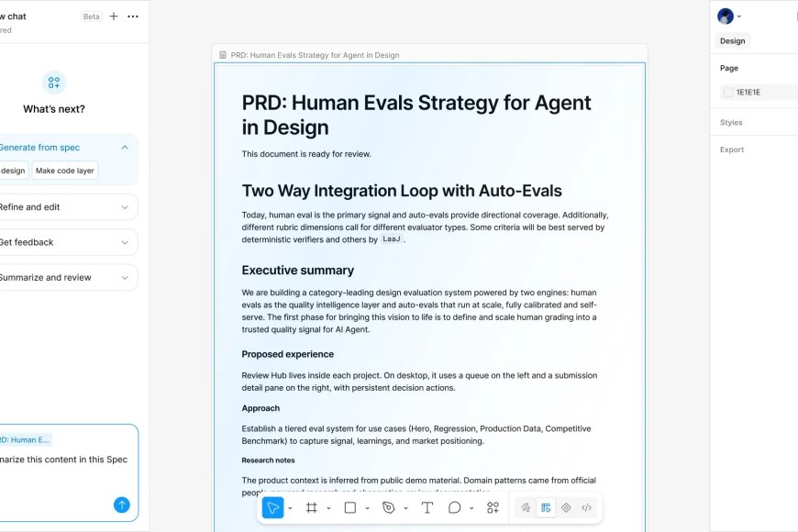The image size is (798, 532).
Task: Expand the Get feedback section
Action: tap(125, 242)
